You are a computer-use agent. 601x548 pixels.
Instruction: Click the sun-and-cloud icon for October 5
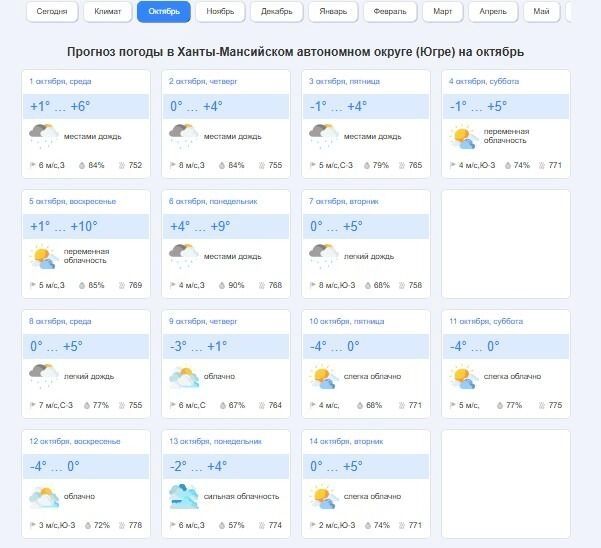point(43,256)
